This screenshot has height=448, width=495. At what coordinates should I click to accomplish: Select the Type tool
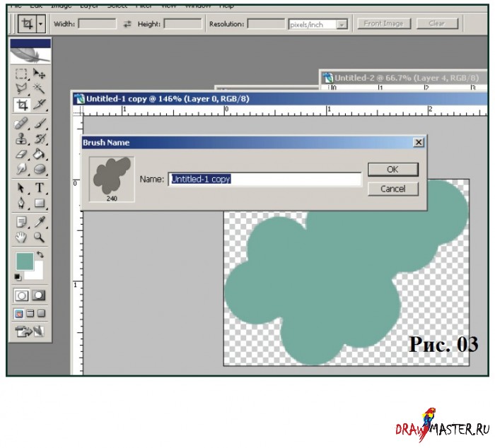[40, 188]
